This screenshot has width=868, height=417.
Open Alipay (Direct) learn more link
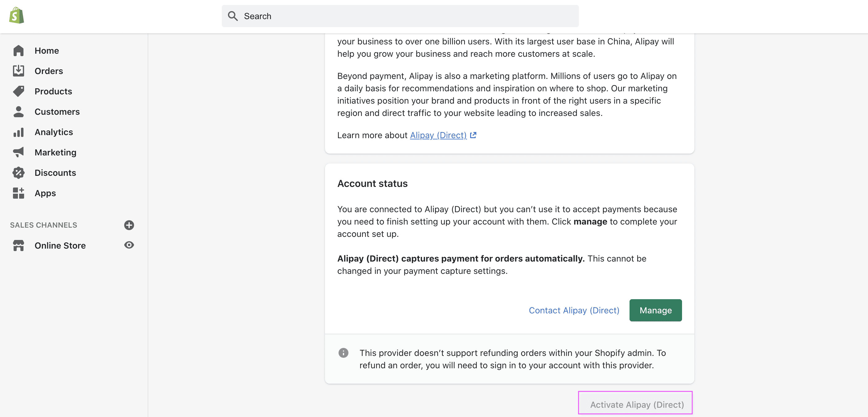click(438, 135)
